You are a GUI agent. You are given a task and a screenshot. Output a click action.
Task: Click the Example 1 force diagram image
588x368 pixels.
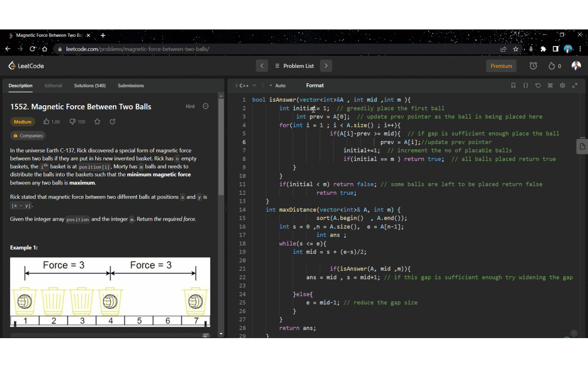[x=110, y=292]
